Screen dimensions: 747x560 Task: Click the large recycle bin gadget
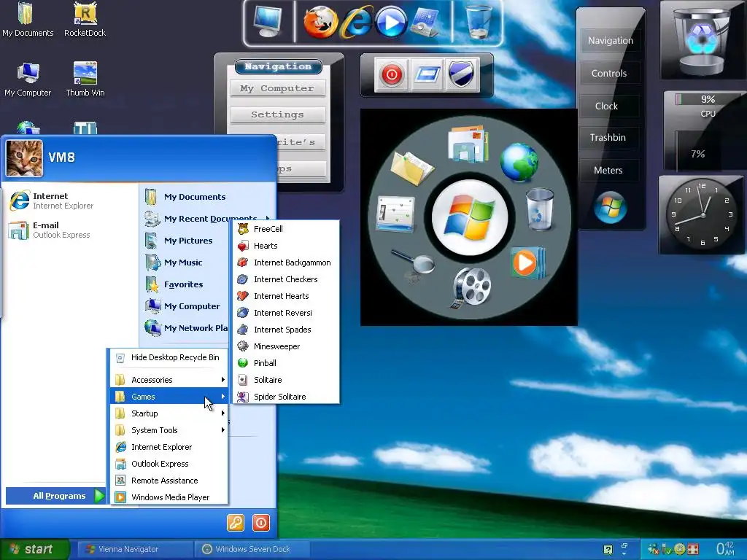tap(702, 39)
